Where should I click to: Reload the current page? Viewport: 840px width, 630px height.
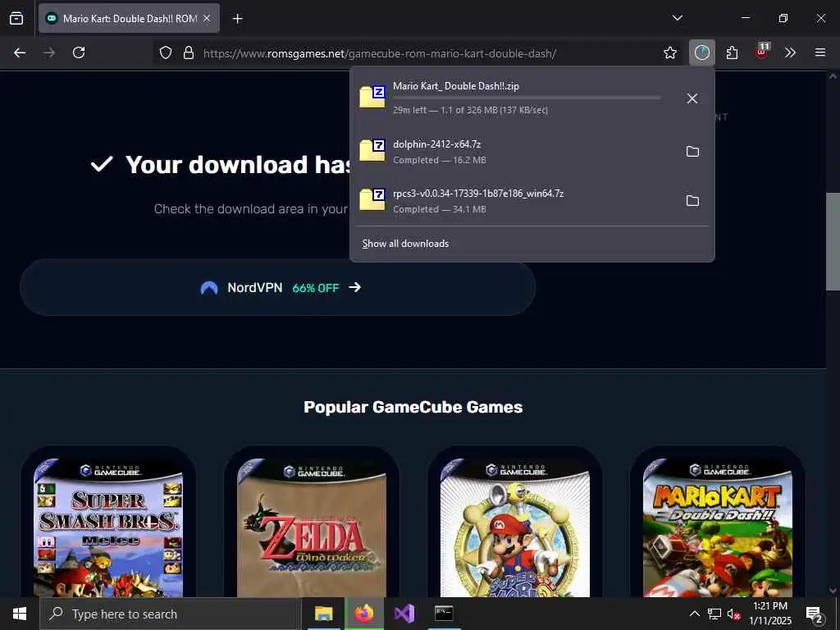point(79,52)
